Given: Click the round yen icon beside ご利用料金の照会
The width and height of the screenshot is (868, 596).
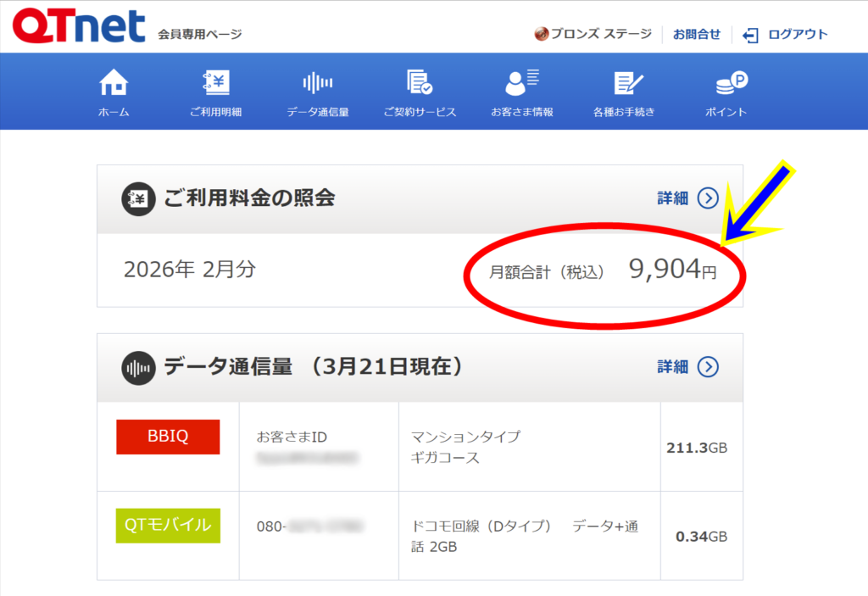Looking at the screenshot, I should (x=138, y=199).
